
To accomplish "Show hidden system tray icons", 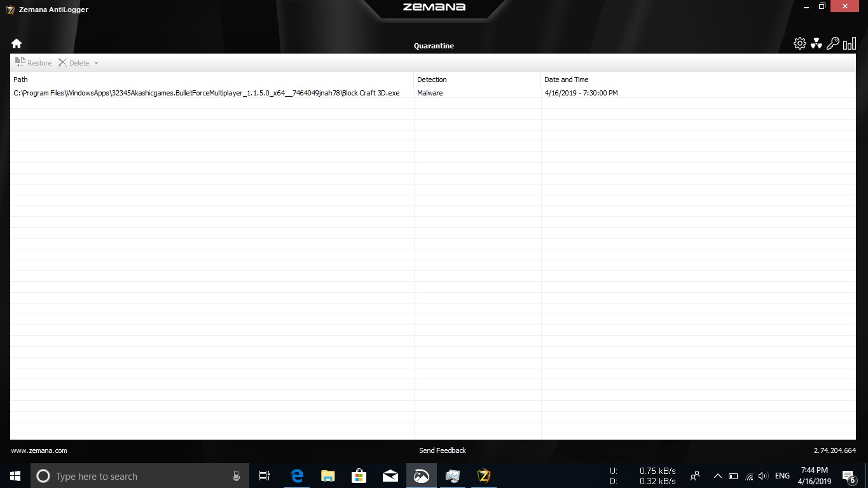I will click(717, 476).
